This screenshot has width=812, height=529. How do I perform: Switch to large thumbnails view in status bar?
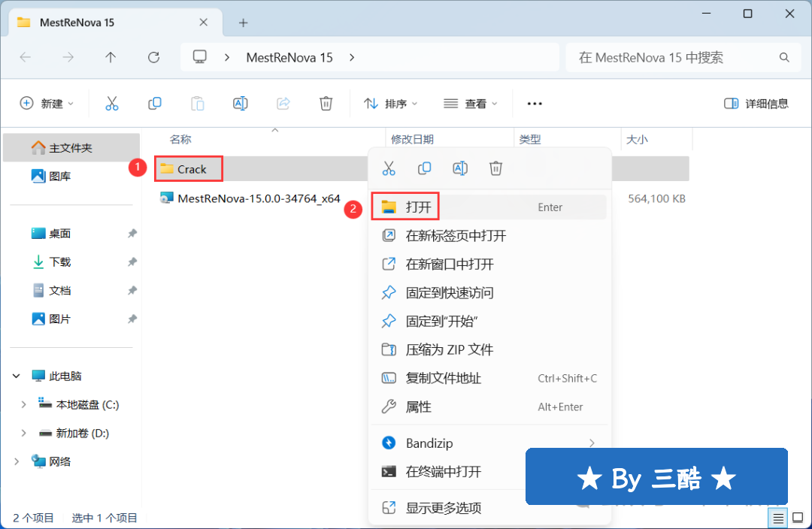click(x=798, y=518)
